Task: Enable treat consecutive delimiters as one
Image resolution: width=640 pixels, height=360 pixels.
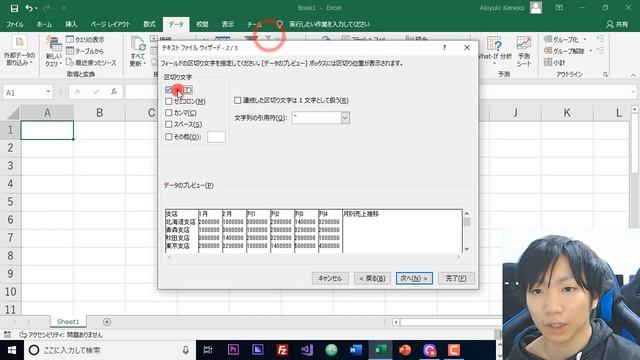Action: (238, 100)
